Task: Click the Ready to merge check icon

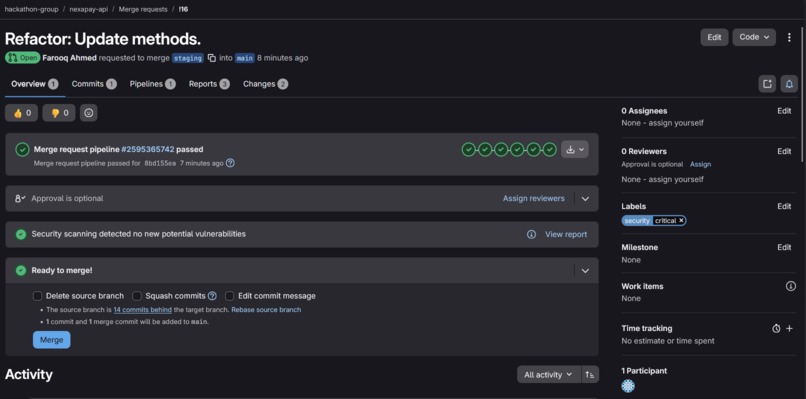Action: (21, 270)
